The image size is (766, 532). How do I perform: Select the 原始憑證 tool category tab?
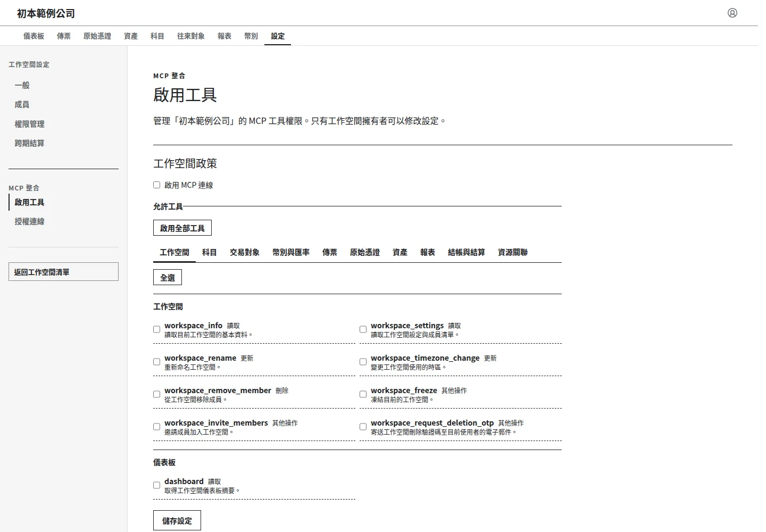(x=365, y=253)
